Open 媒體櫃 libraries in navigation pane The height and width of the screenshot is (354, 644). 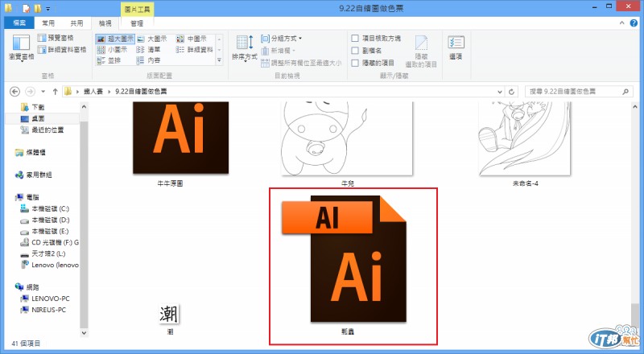pyautogui.click(x=31, y=152)
